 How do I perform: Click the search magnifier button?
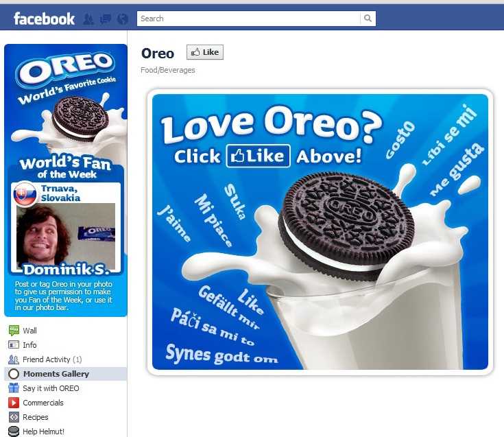[368, 19]
